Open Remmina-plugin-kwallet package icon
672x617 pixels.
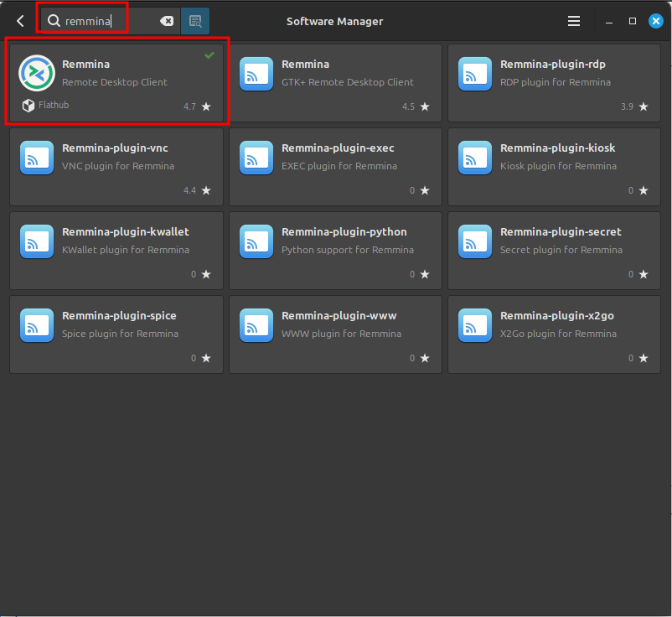37,241
